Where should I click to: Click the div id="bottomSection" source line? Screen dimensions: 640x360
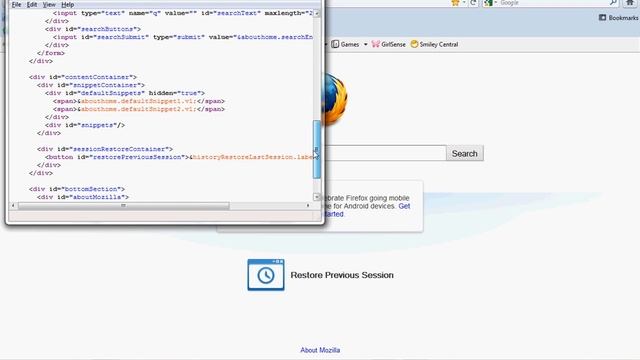pyautogui.click(x=77, y=189)
